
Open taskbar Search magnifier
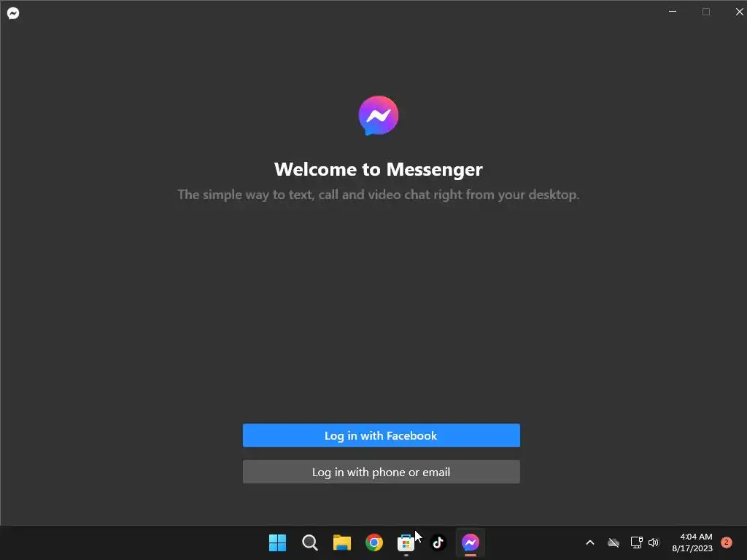tap(309, 542)
